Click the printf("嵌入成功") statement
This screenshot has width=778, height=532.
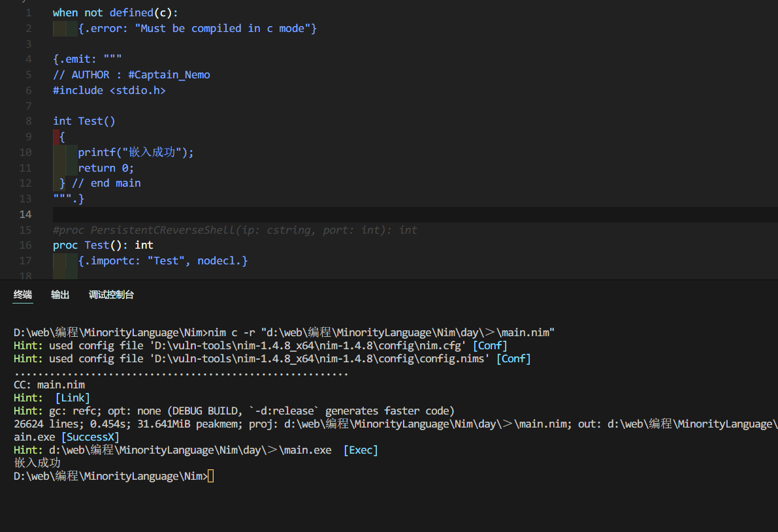pos(136,152)
